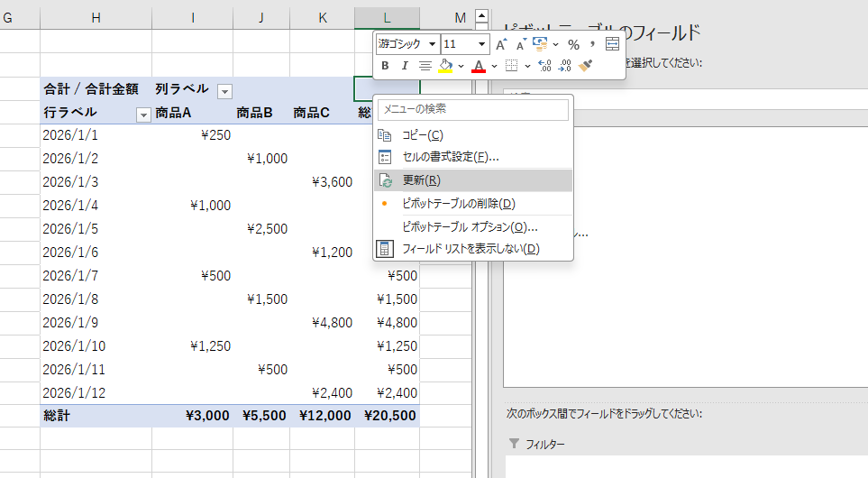Screen dimensions: 868x478
Task: Toggle bold formatting
Action: (x=385, y=66)
